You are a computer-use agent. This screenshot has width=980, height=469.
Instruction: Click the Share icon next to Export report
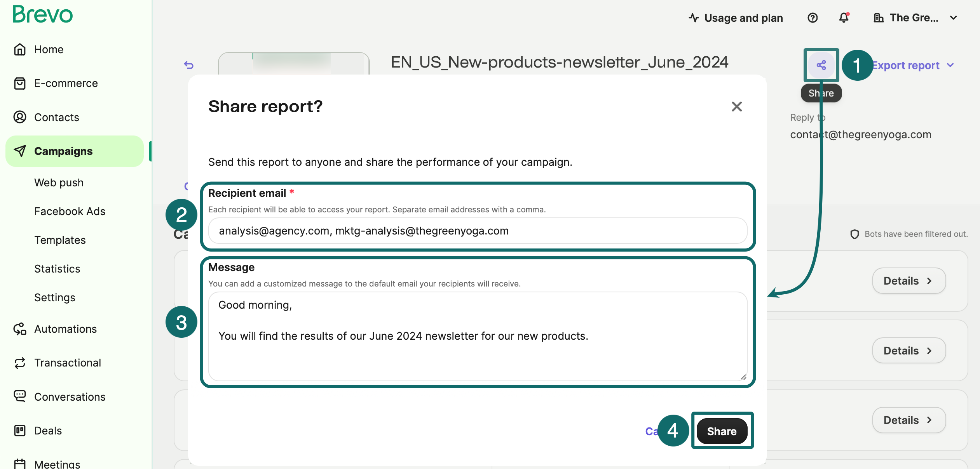point(822,65)
